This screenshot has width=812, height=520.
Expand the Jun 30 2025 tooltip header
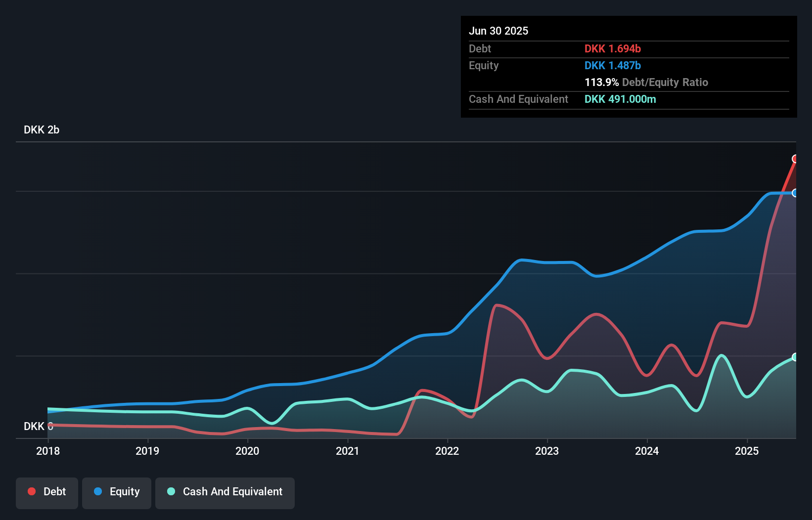tap(498, 31)
